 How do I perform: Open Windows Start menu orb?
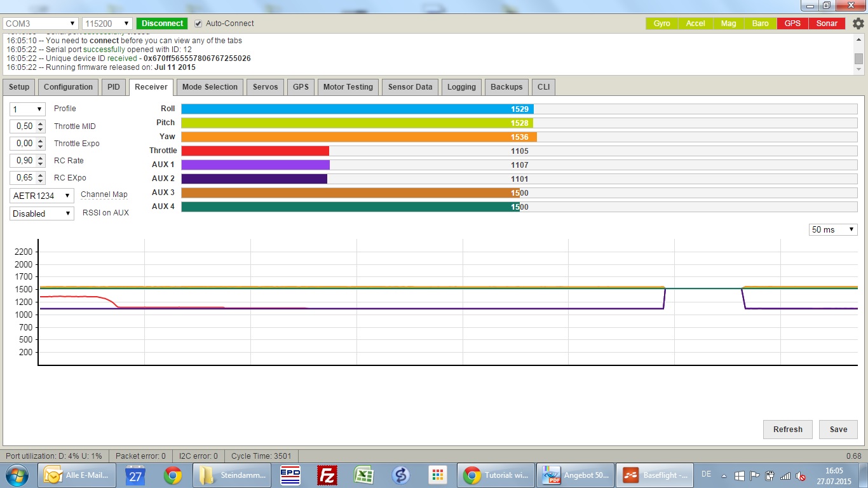coord(16,475)
